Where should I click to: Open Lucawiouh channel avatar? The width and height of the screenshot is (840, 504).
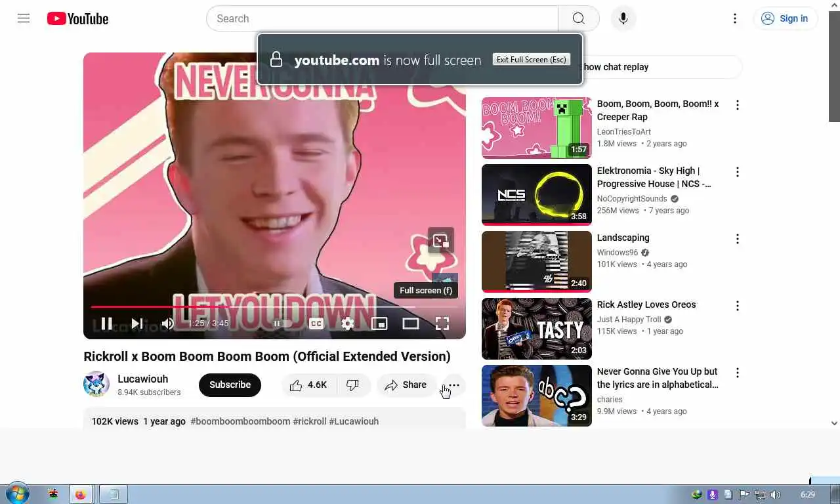click(x=96, y=385)
